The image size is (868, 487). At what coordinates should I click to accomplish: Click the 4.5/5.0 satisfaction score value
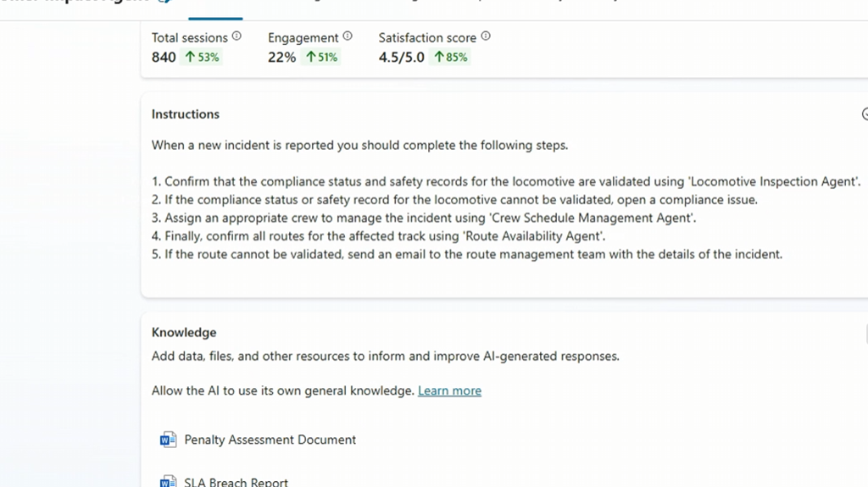401,58
